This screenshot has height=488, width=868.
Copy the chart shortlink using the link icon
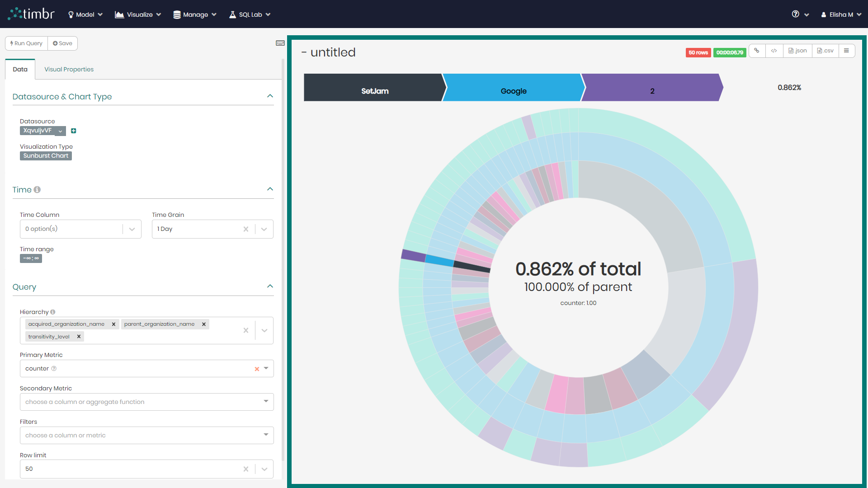click(757, 51)
